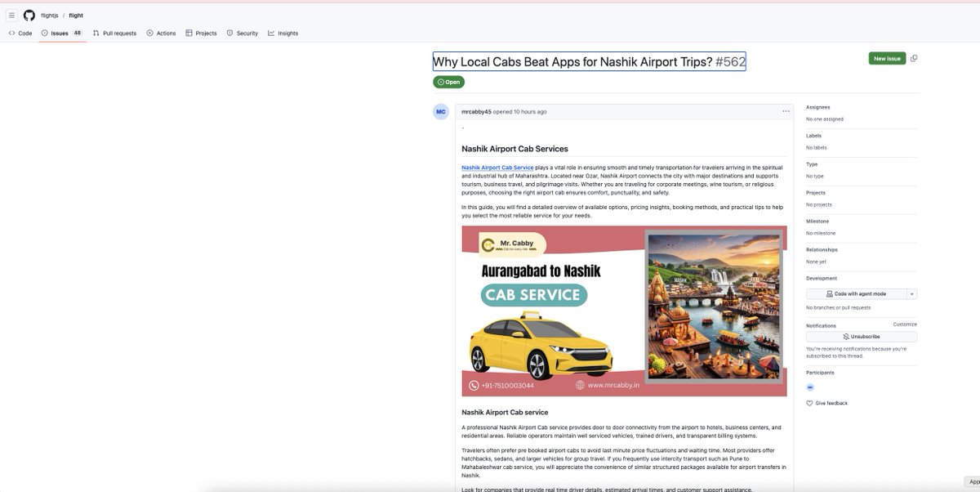Edit the Assignees section
Image resolution: width=980 pixels, height=492 pixels.
(818, 107)
